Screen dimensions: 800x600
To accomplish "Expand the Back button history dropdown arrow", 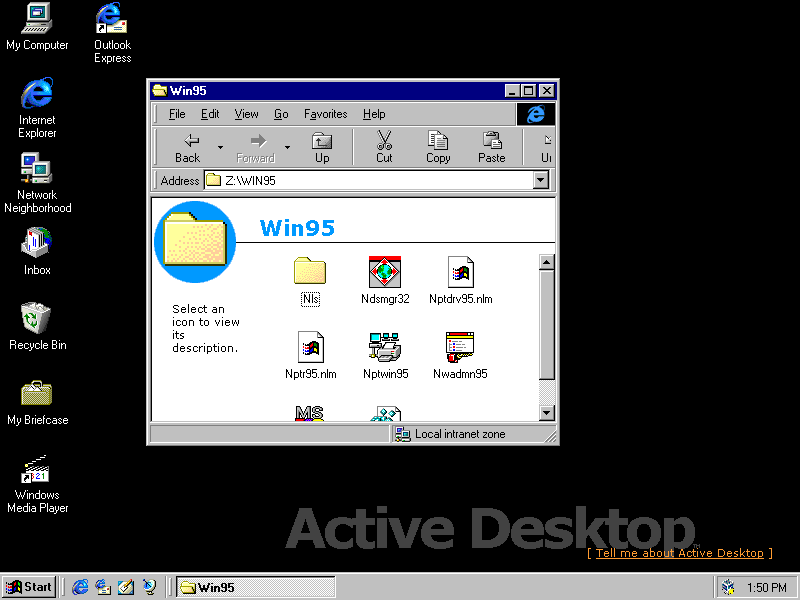I will tap(220, 147).
